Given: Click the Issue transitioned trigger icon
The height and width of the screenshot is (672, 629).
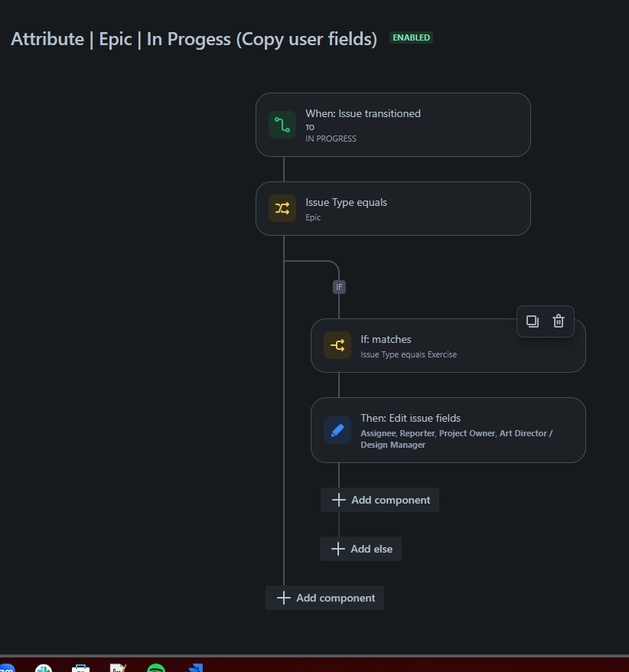Looking at the screenshot, I should pos(282,125).
